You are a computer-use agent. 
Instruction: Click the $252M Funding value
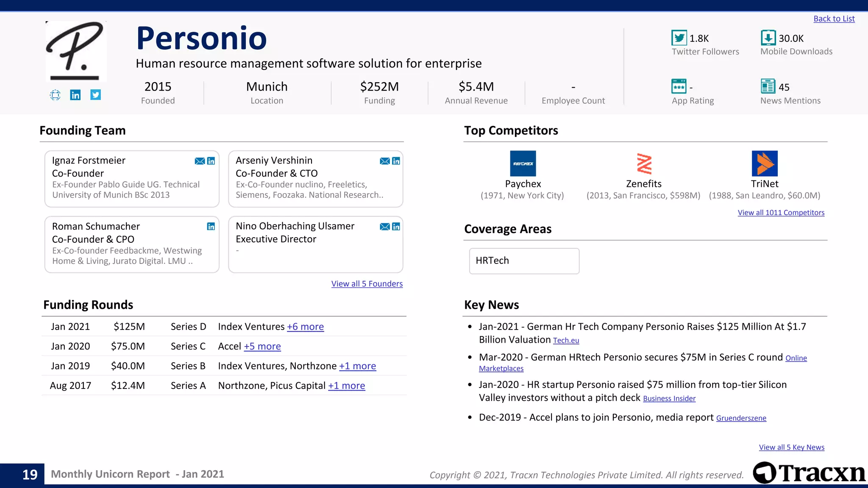click(x=379, y=87)
